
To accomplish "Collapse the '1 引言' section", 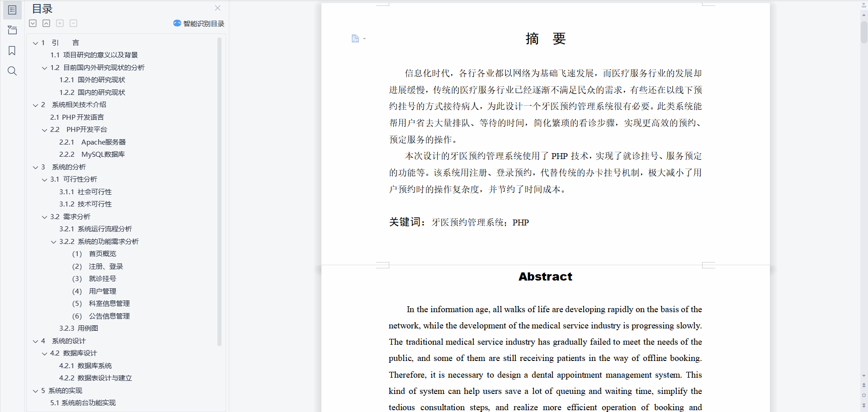I will pyautogui.click(x=35, y=43).
